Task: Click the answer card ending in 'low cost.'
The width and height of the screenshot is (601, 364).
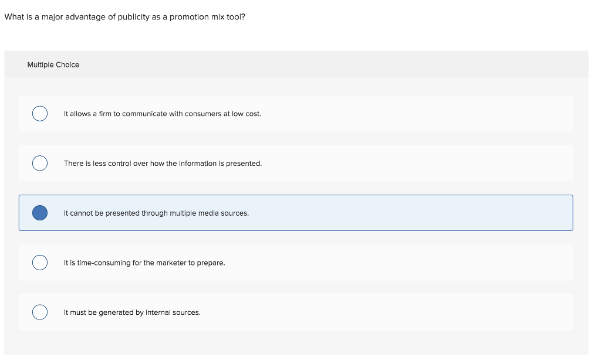Action: click(x=411, y=113)
